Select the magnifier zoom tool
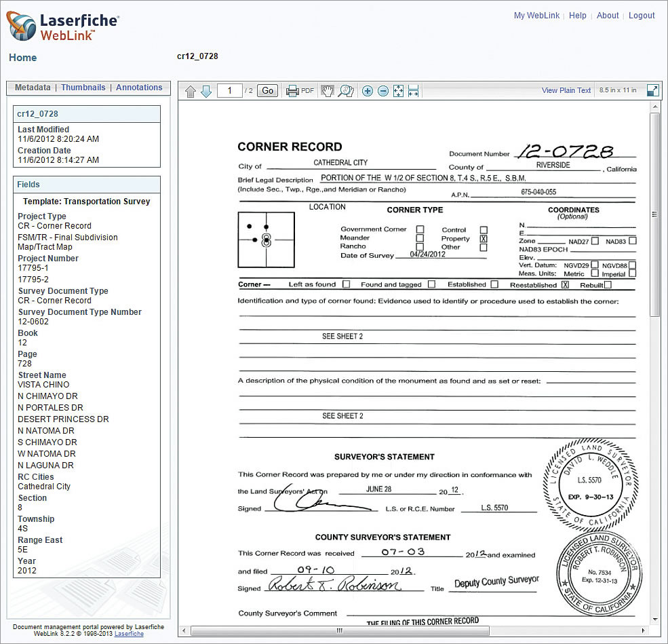668x644 pixels. coord(346,91)
